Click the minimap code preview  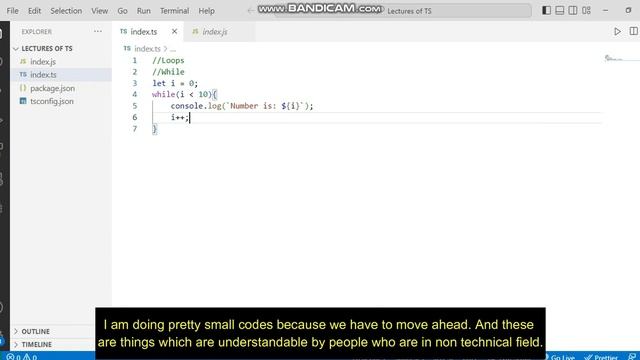coord(613,59)
